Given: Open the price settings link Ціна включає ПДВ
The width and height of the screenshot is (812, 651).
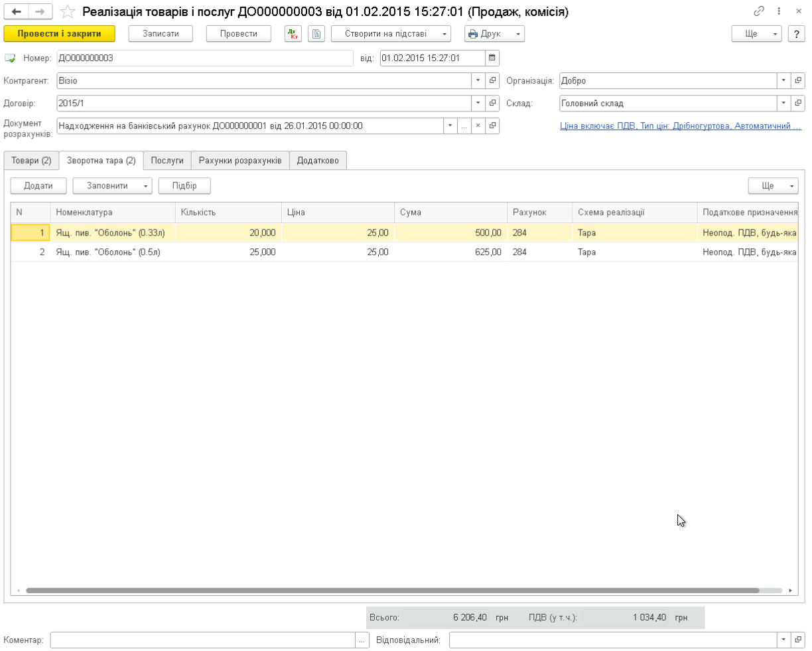Looking at the screenshot, I should point(681,126).
